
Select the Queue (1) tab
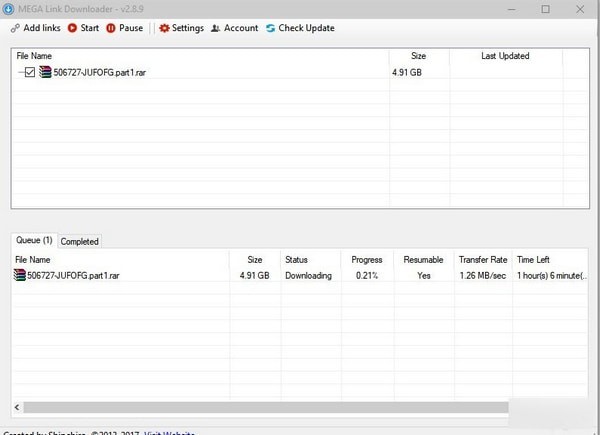tap(34, 240)
